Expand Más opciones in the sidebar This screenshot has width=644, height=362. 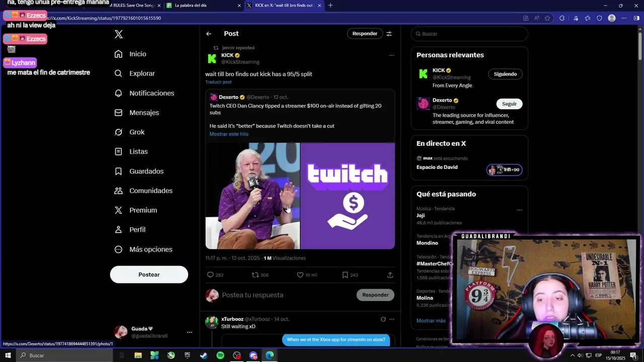coord(143,249)
